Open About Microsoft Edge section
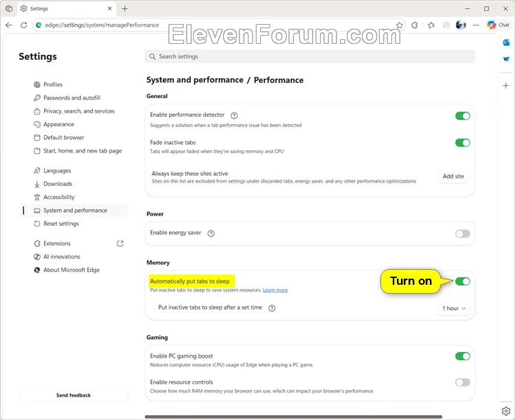This screenshot has width=515, height=420. pos(74,270)
